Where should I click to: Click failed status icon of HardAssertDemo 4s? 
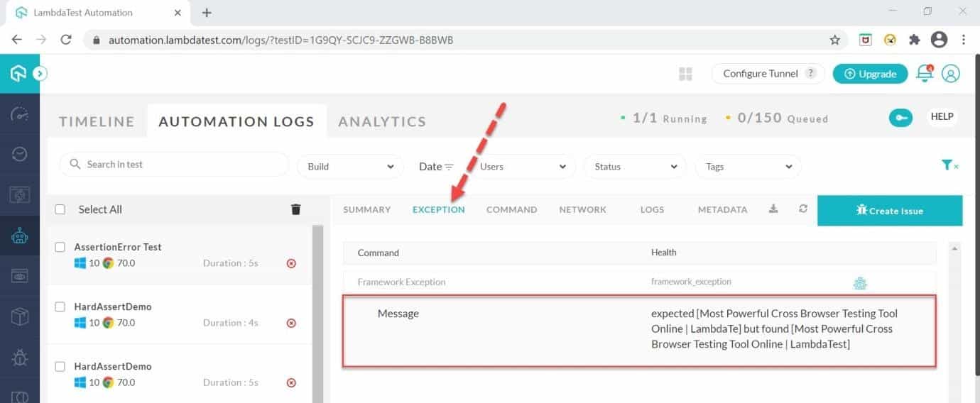291,323
